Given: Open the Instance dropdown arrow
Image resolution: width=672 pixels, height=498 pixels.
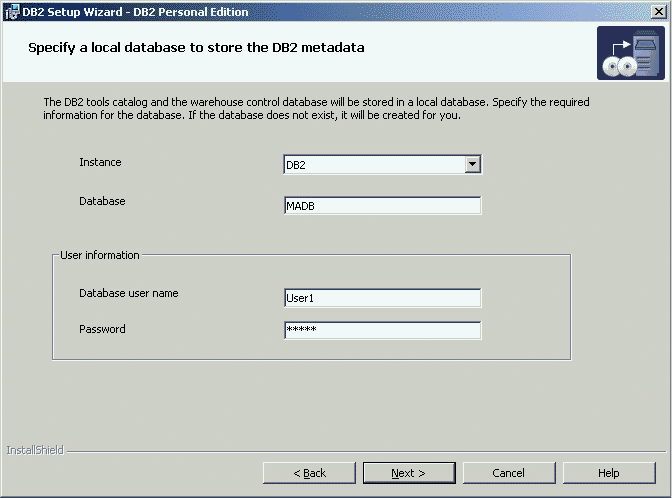Looking at the screenshot, I should 473,165.
